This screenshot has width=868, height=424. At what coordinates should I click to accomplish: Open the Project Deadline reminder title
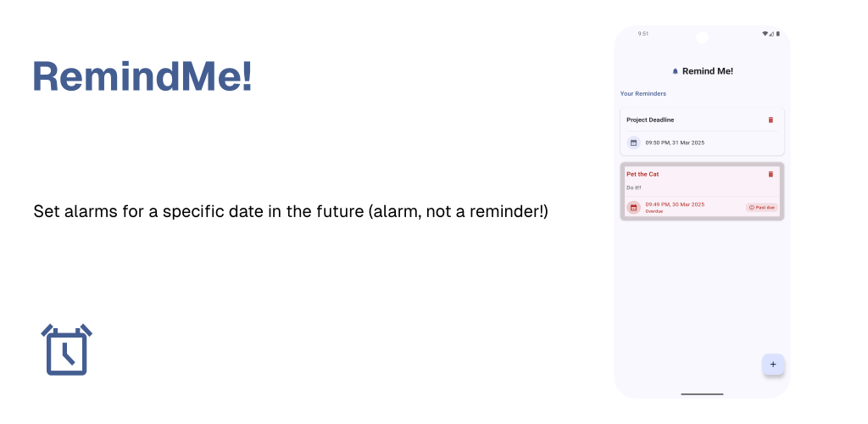tap(650, 120)
